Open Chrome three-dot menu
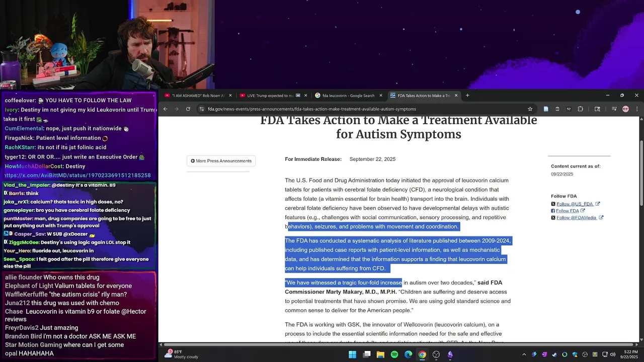This screenshot has height=362, width=644. coord(637,109)
